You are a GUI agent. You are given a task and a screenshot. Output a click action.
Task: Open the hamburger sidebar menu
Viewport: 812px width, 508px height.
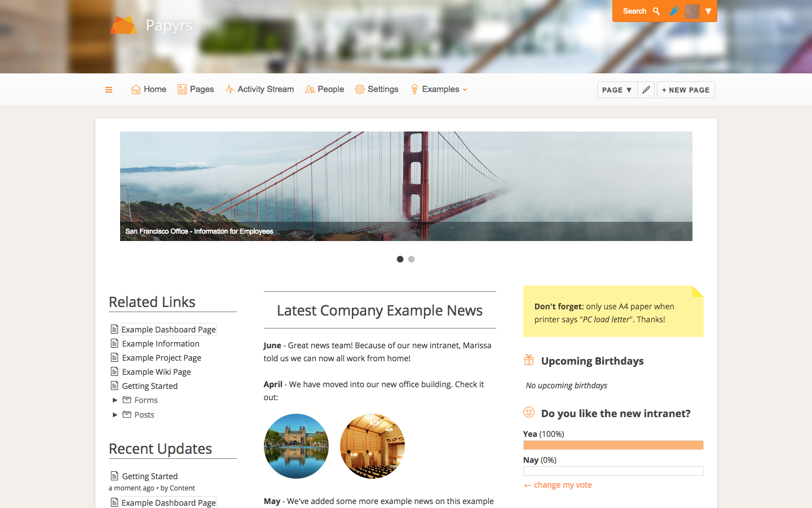tap(109, 90)
